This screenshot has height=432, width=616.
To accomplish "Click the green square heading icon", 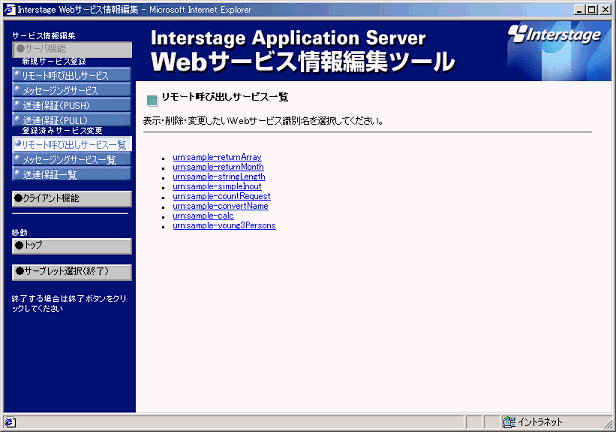I will (152, 101).
